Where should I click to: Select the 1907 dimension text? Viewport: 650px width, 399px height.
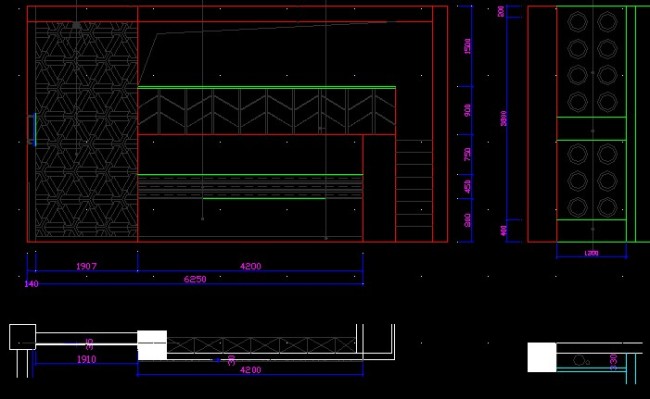pyautogui.click(x=86, y=266)
